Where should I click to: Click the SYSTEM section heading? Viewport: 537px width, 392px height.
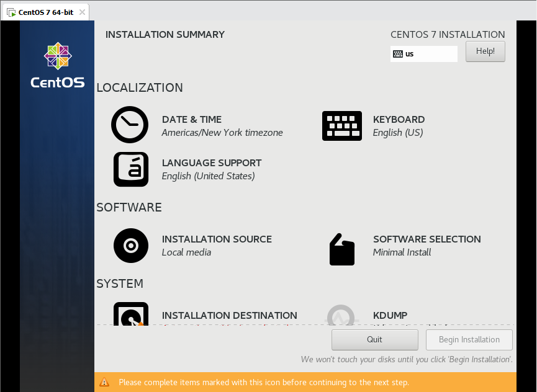click(120, 283)
